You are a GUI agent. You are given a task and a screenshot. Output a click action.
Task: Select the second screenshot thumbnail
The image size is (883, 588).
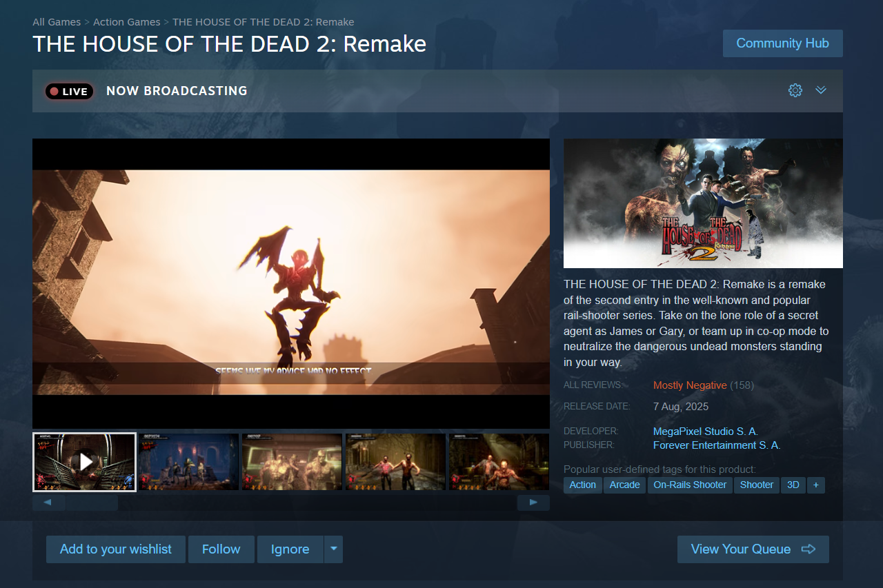pos(188,462)
